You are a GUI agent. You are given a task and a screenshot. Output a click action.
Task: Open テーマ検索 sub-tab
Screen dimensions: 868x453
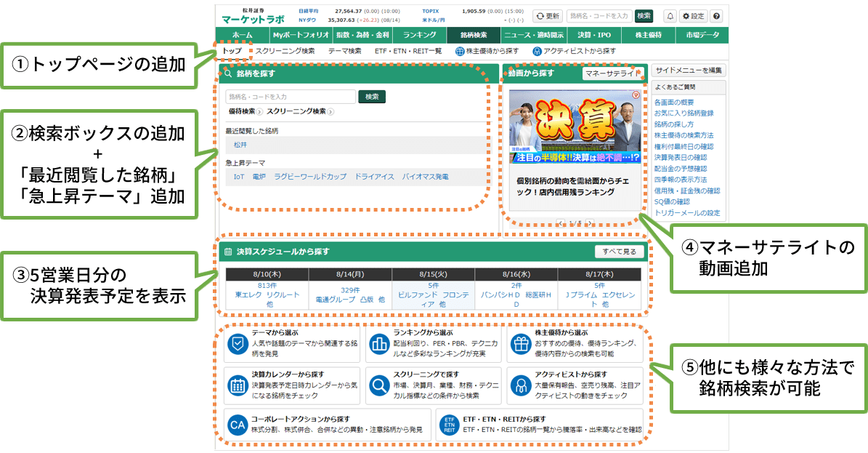pos(345,51)
